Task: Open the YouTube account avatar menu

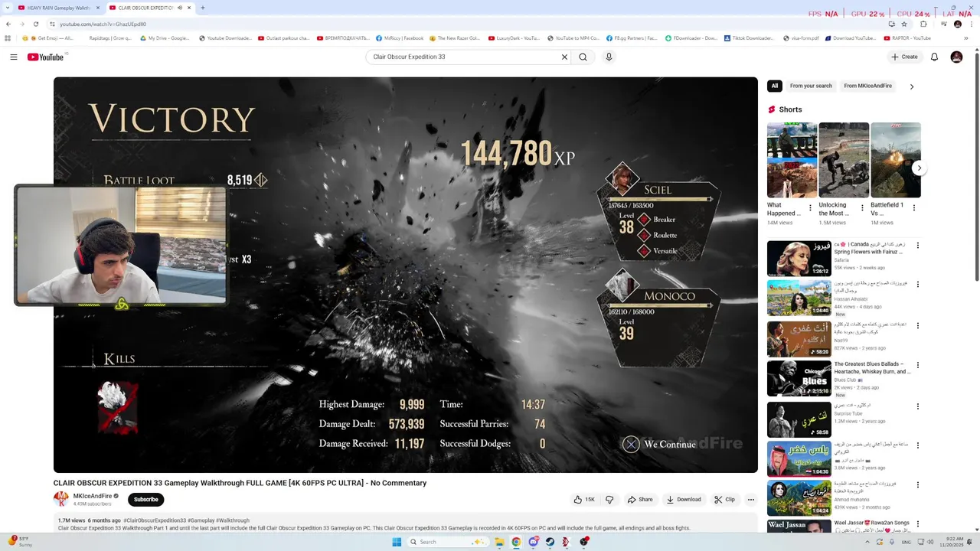Action: [956, 57]
